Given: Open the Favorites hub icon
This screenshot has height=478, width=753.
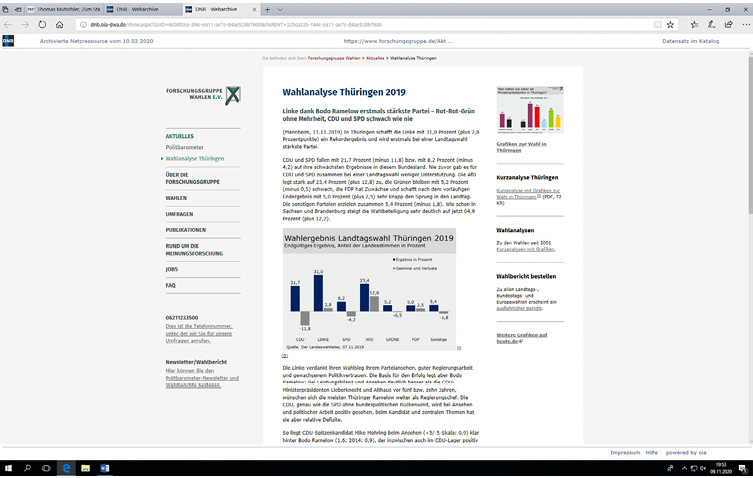Looking at the screenshot, I should pos(694,25).
